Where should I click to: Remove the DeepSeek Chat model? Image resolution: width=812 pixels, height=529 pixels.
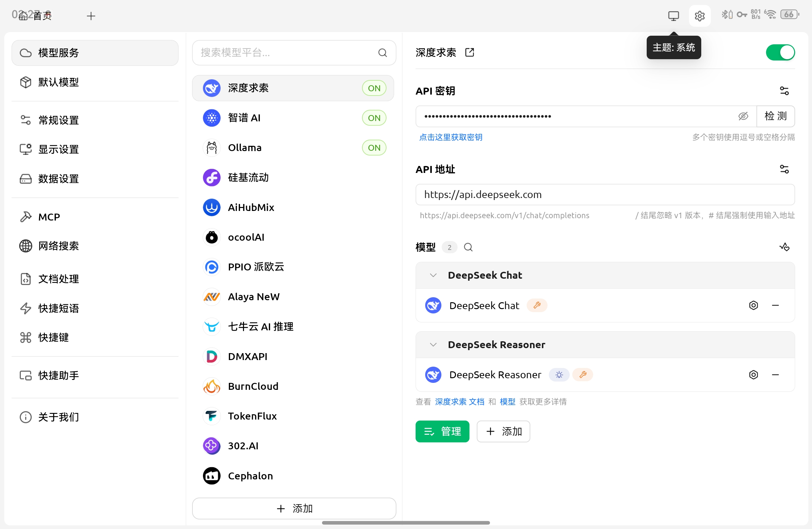click(775, 305)
